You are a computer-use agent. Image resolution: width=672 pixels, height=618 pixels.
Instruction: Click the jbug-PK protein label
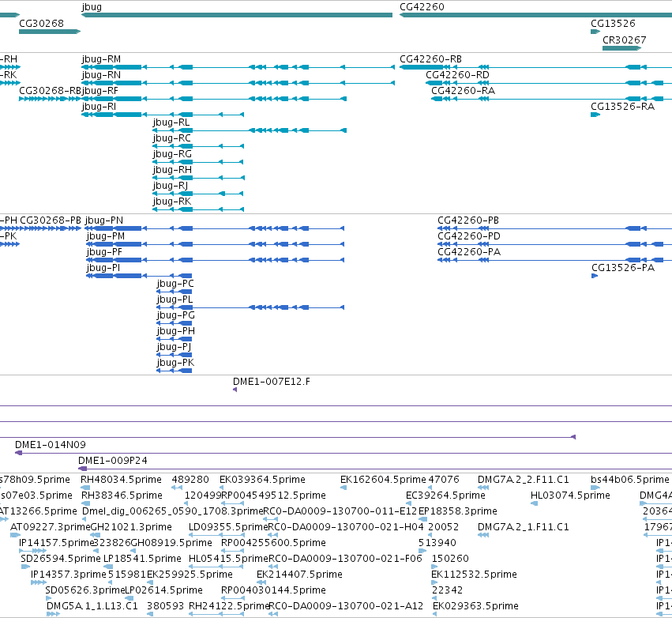175,364
